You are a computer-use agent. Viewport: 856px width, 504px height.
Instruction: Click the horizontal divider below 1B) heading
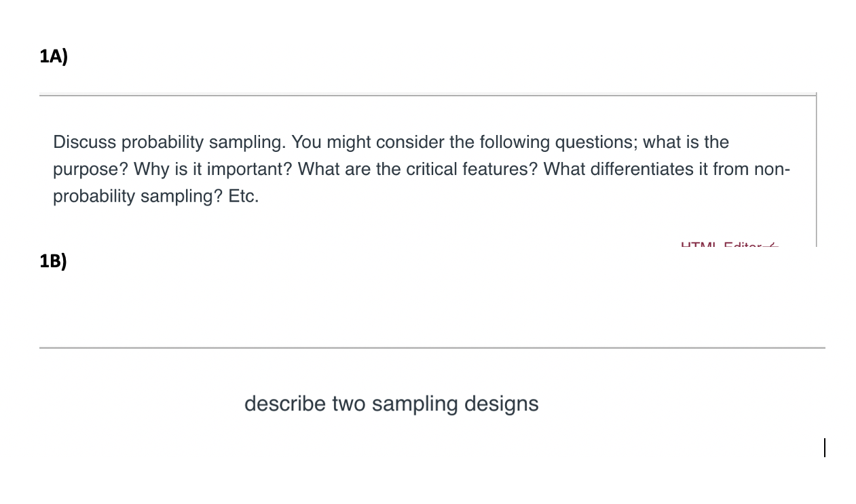(432, 348)
